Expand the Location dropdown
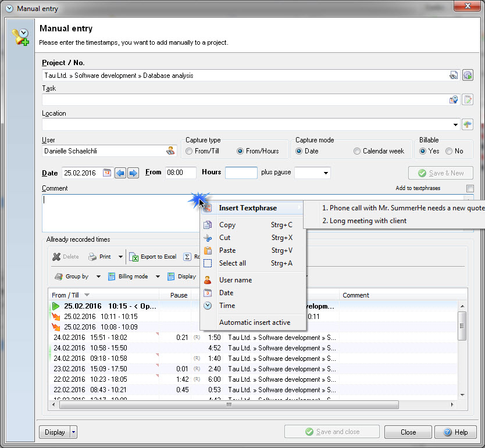 (x=455, y=125)
